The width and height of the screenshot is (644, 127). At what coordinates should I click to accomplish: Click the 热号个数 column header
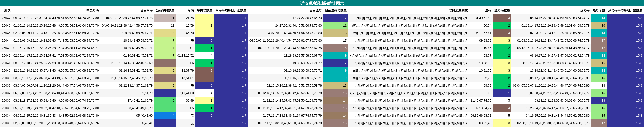(x=599, y=10)
